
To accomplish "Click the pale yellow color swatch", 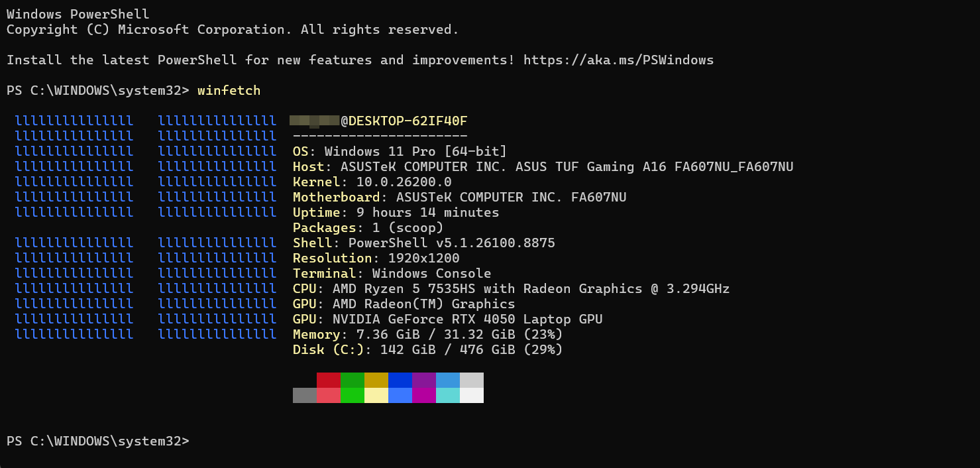I will (376, 395).
